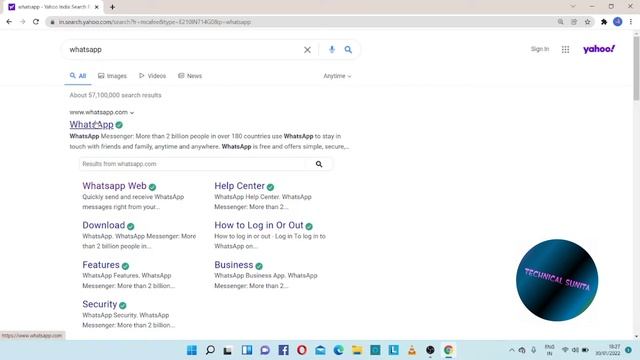Click the browser forward arrow
640x360 pixels.
coord(22,22)
